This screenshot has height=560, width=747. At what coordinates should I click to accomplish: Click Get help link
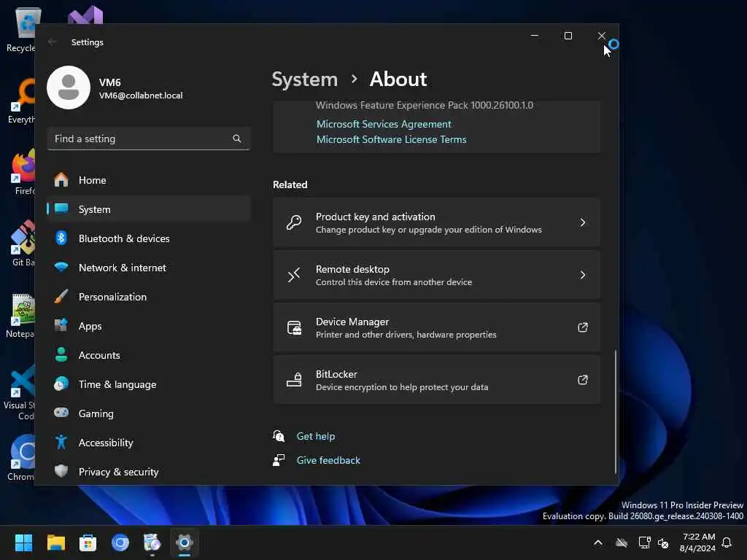[315, 436]
